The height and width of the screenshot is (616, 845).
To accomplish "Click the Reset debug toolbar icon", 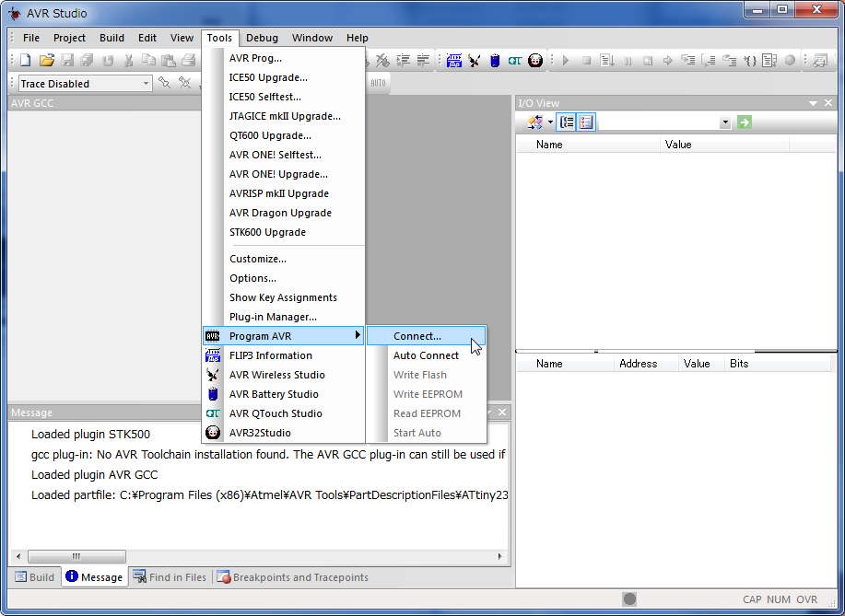I will (x=648, y=60).
